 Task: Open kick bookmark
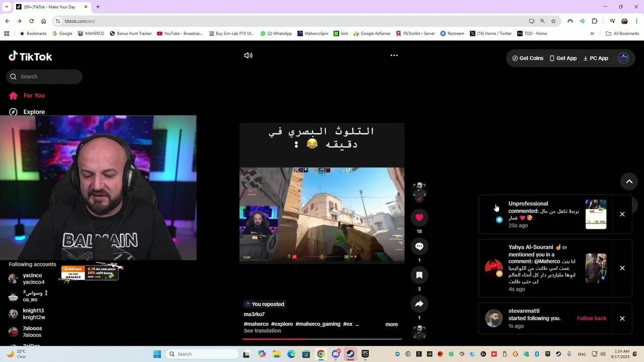click(x=341, y=34)
